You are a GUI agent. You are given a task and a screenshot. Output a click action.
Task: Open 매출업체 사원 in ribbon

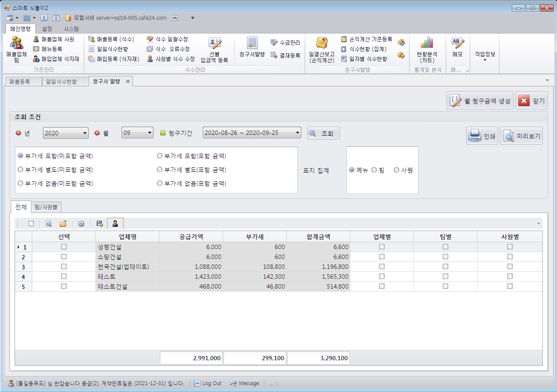tap(53, 39)
